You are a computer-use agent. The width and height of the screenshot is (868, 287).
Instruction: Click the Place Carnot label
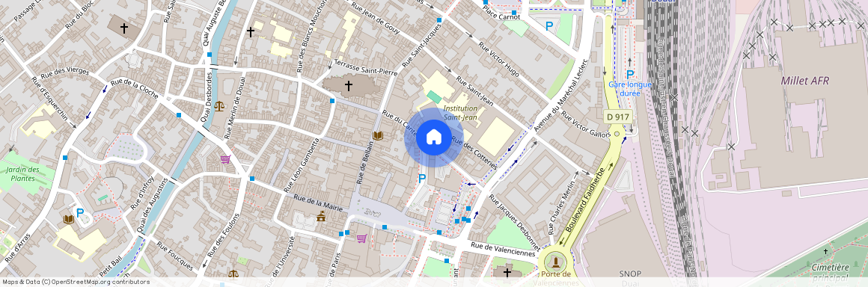click(x=502, y=13)
